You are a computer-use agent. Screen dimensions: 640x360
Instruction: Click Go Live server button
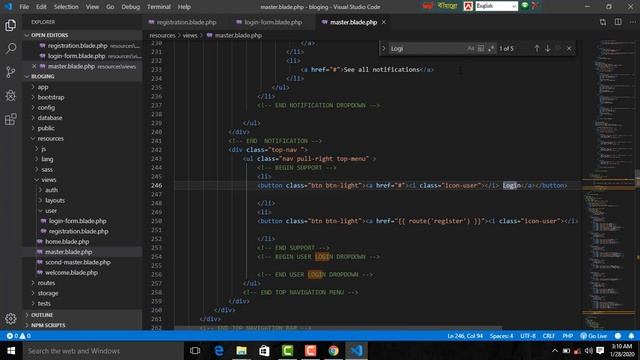[594, 336]
